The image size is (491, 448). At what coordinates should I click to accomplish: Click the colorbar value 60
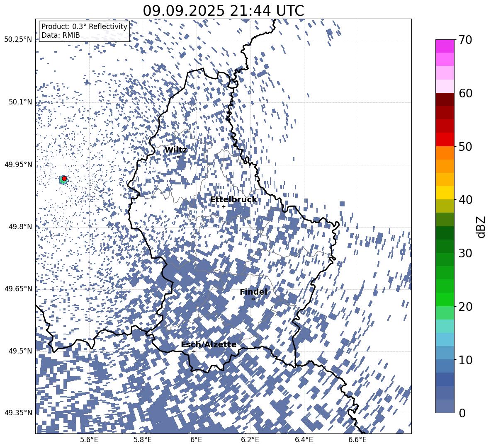[x=466, y=93]
